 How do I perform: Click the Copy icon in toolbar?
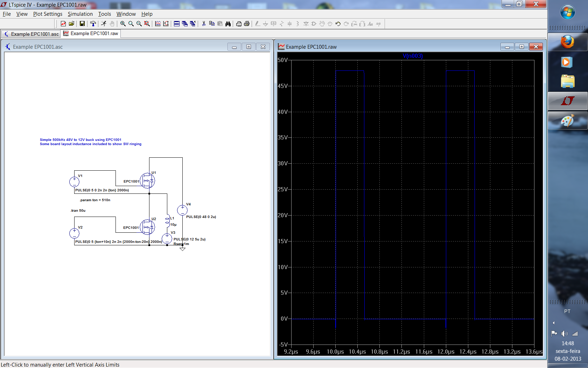coord(212,23)
